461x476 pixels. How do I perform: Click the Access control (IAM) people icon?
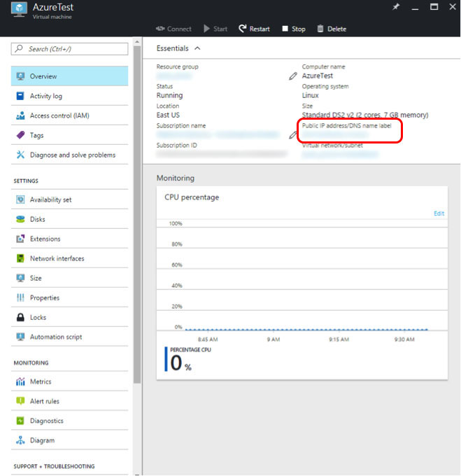[20, 115]
